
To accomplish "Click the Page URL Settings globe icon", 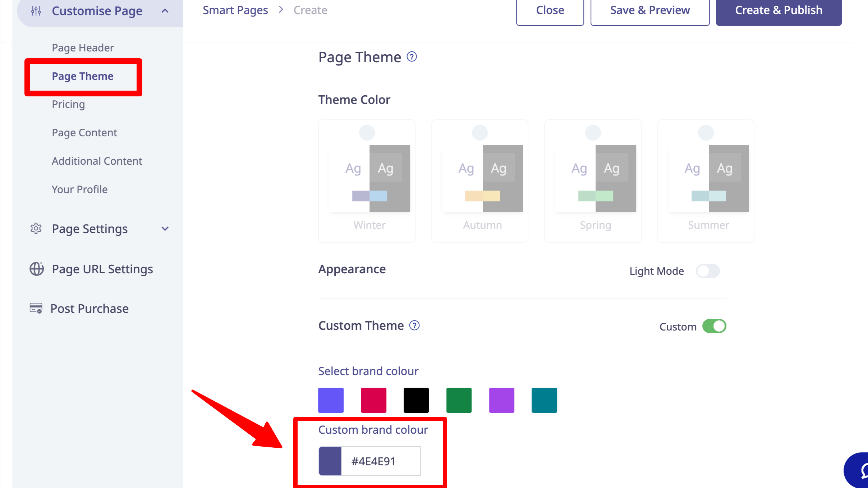I will tap(36, 269).
